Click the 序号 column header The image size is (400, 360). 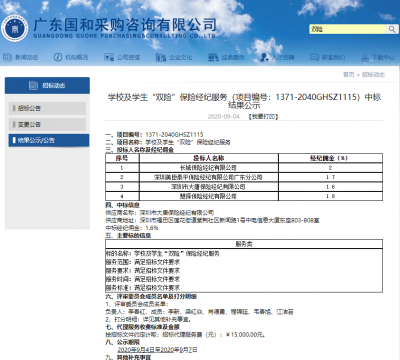122,158
